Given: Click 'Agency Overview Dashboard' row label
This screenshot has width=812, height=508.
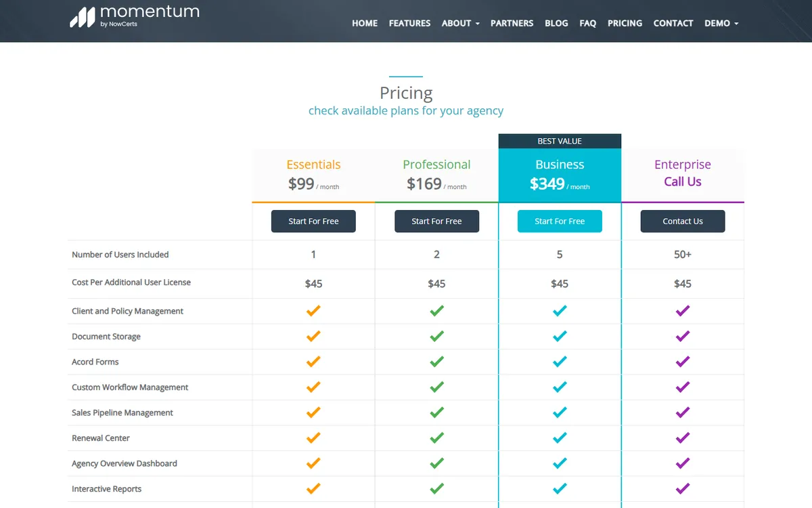Looking at the screenshot, I should (x=125, y=463).
